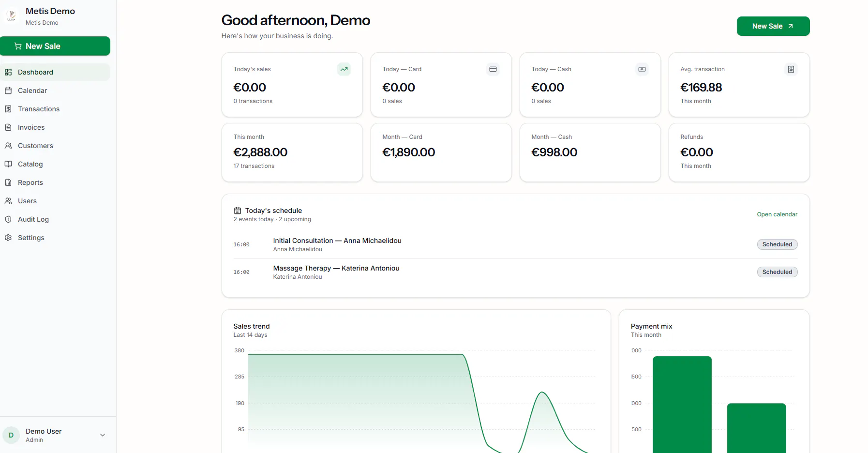Click the Catalog book icon
This screenshot has width=868, height=453.
point(8,164)
